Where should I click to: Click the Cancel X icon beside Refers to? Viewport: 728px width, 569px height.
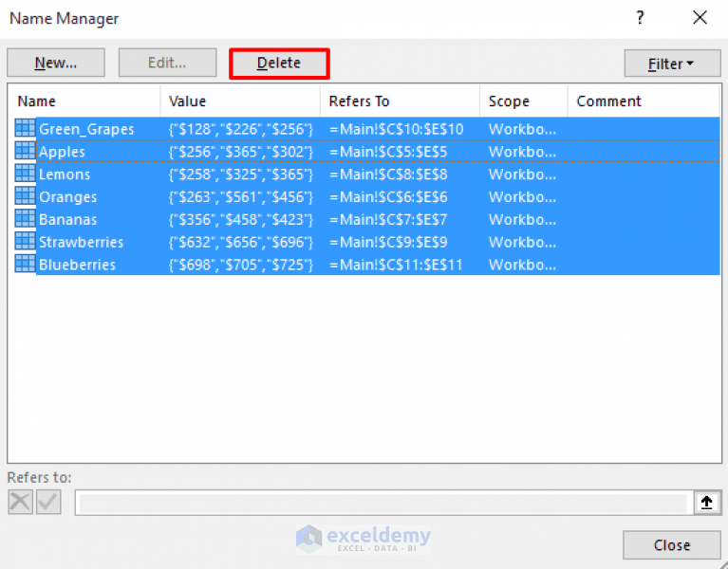tap(21, 502)
